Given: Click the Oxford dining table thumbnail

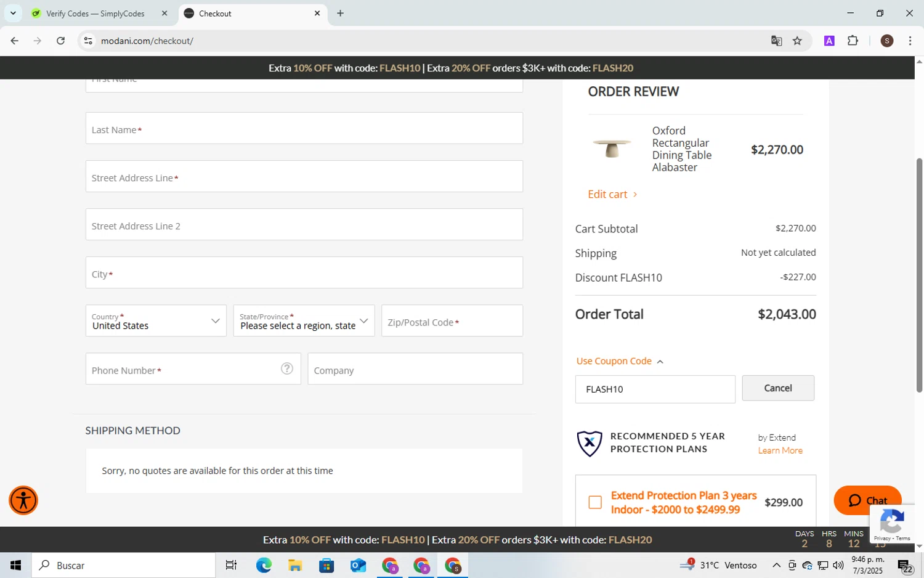Looking at the screenshot, I should pyautogui.click(x=612, y=149).
